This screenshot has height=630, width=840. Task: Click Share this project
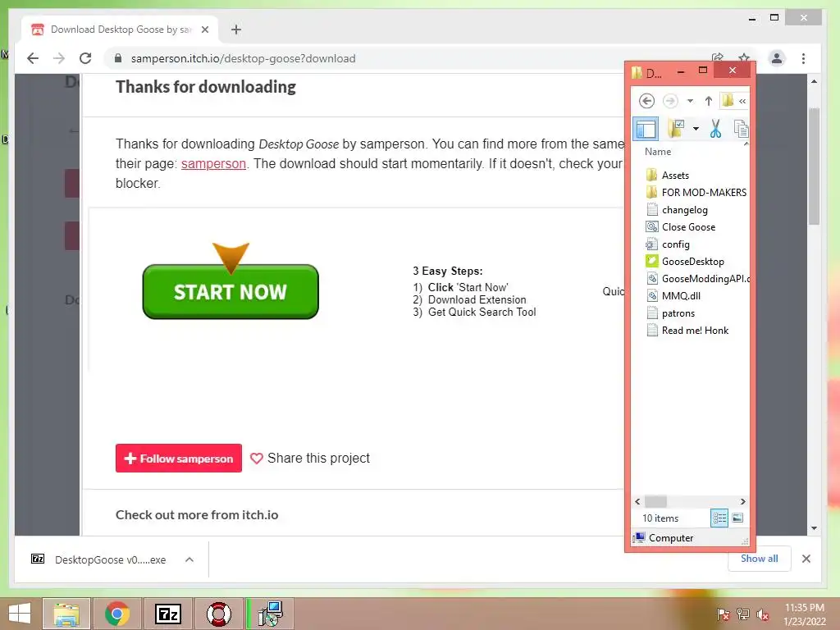tap(318, 458)
